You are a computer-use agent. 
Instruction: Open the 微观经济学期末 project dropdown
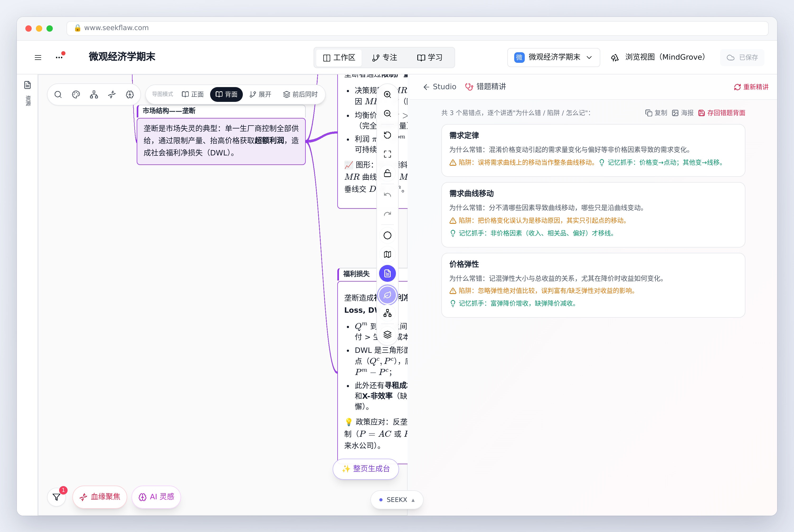[x=554, y=57]
